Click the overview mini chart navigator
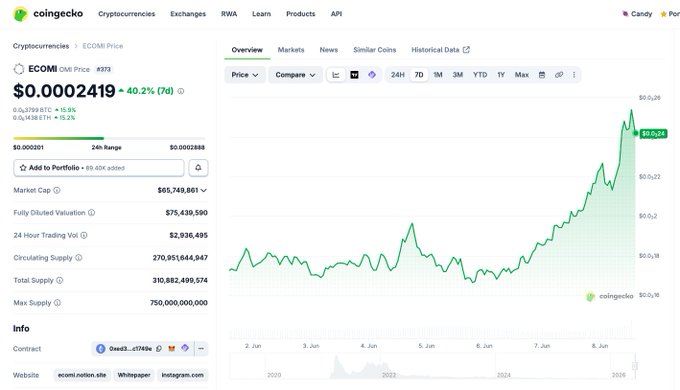This screenshot has height=390, width=680. [431, 366]
